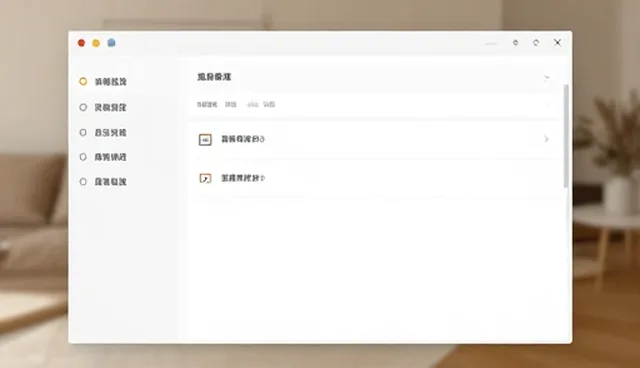Click the circular refresh icon in the title bar

[536, 42]
